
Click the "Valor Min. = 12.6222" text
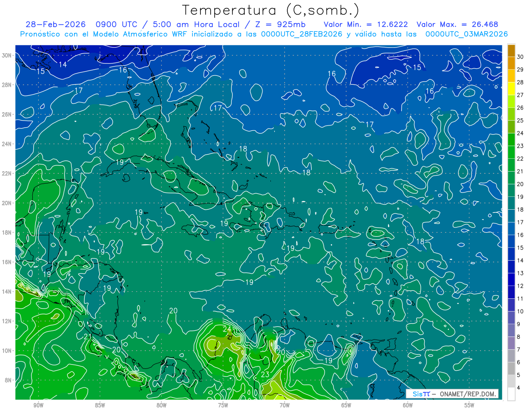[x=366, y=24]
